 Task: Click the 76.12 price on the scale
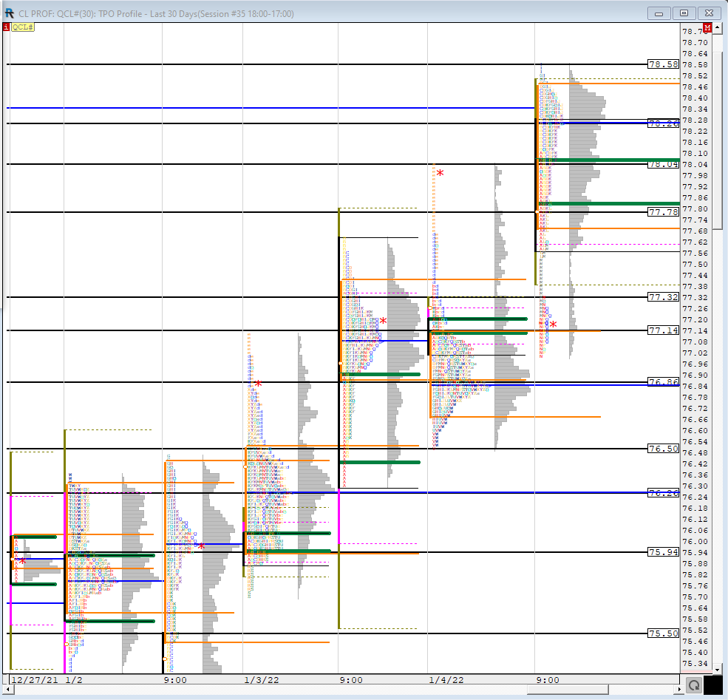[x=695, y=520]
